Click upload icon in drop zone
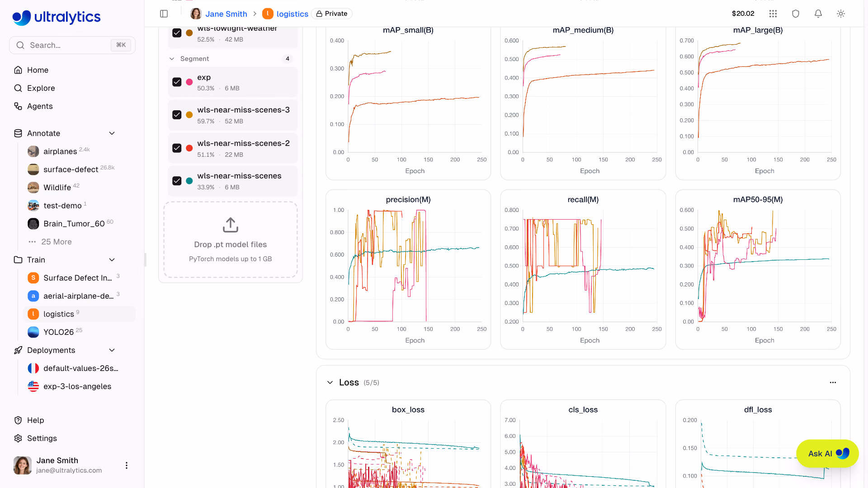Image resolution: width=868 pixels, height=488 pixels. [x=231, y=225]
